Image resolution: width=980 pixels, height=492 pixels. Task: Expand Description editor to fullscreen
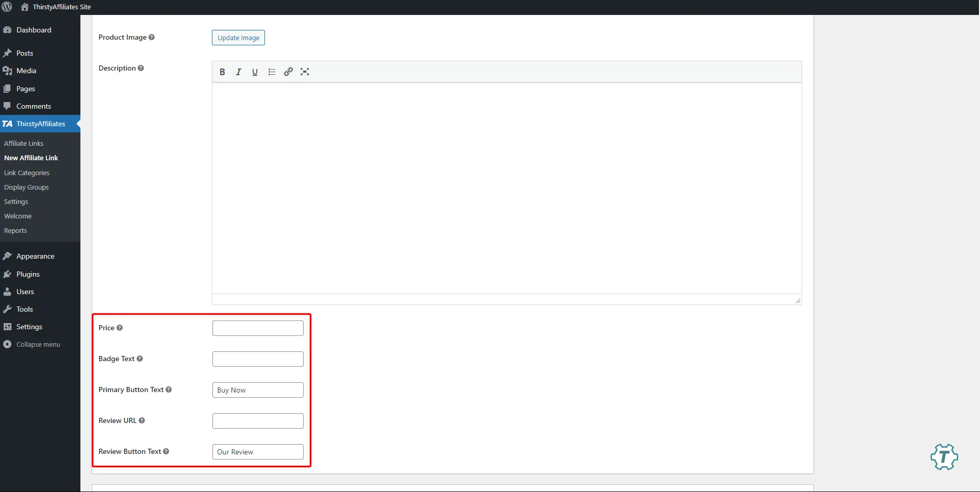305,72
